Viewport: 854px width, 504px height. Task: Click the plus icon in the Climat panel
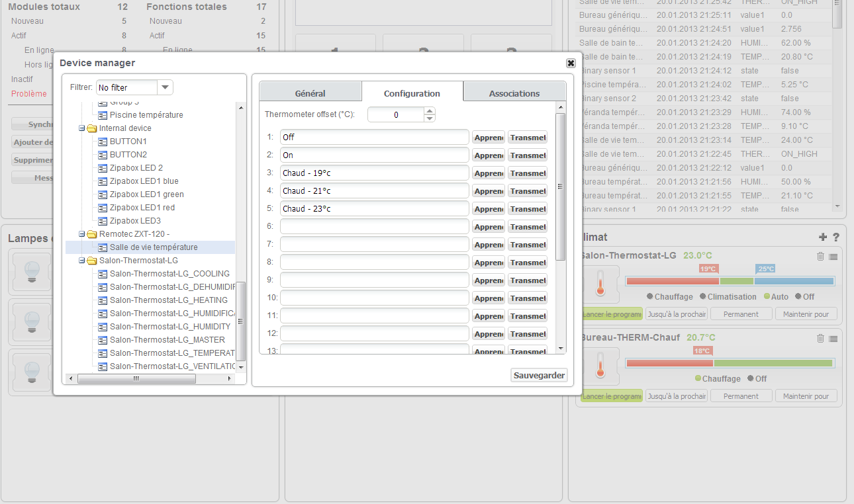pos(823,237)
